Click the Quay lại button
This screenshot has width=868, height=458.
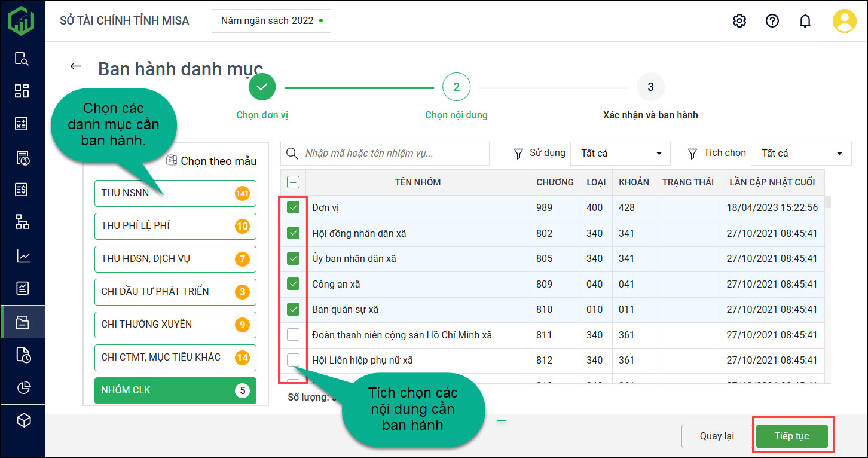716,436
